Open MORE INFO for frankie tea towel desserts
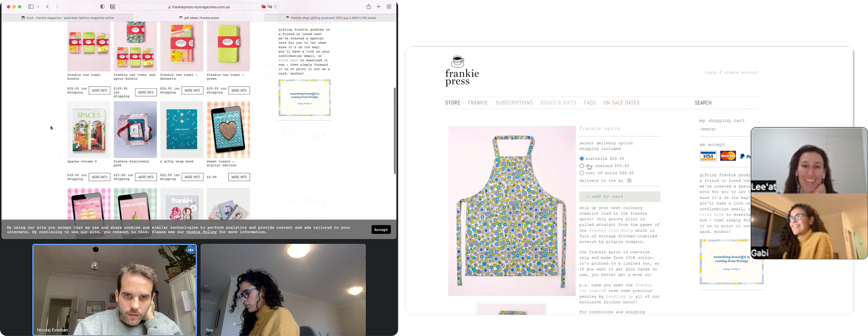This screenshot has width=868, height=336. coord(192,91)
